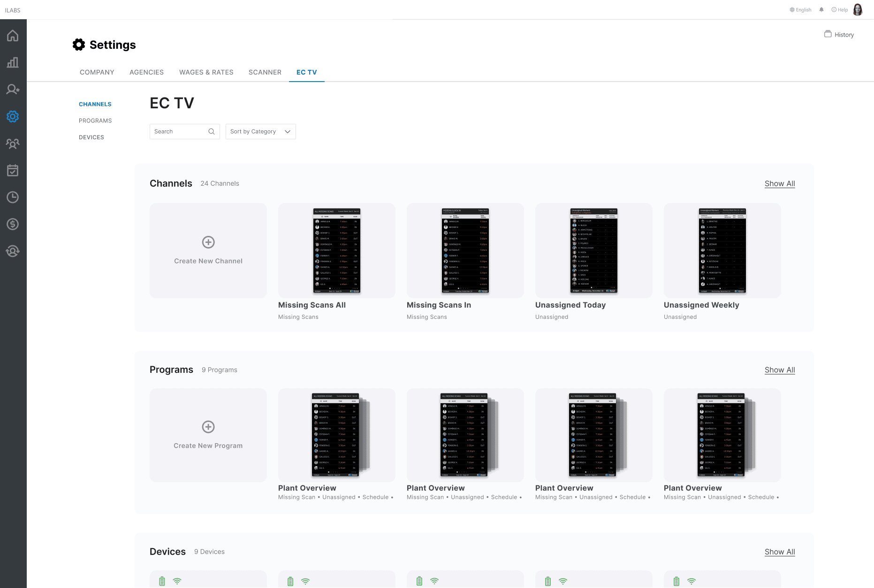Click the Settings heading gear icon

pyautogui.click(x=79, y=45)
